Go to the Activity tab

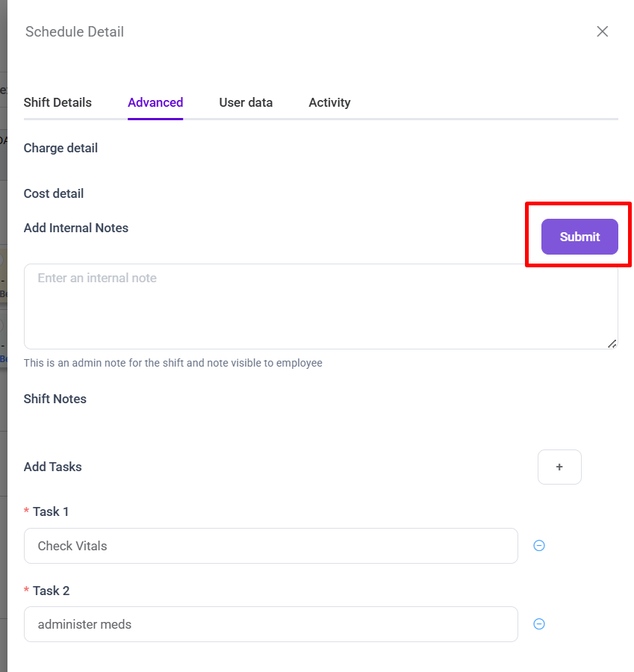pyautogui.click(x=329, y=102)
